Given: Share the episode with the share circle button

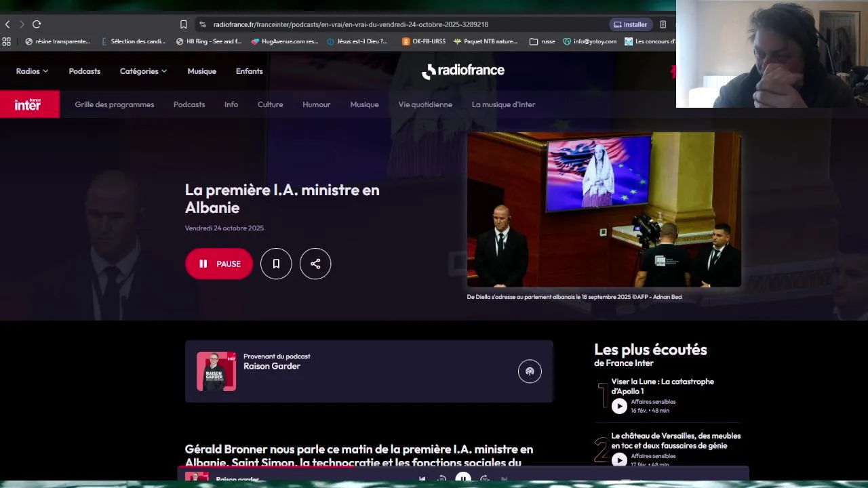Looking at the screenshot, I should click(x=315, y=264).
